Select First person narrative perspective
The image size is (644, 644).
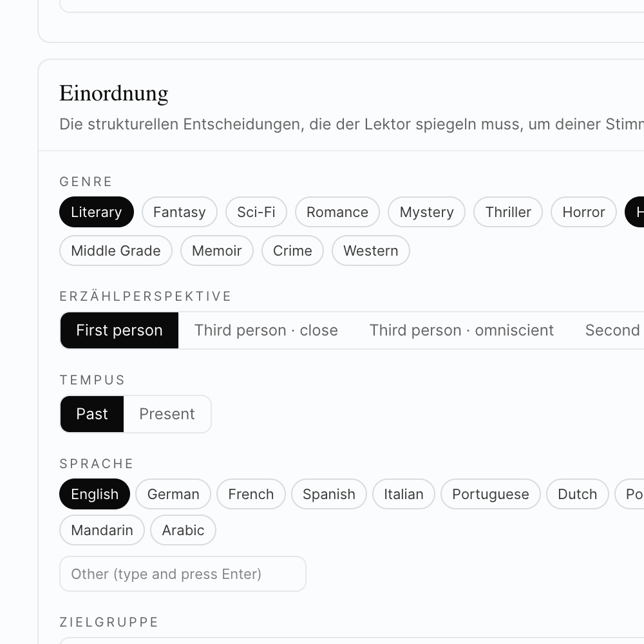click(x=119, y=330)
